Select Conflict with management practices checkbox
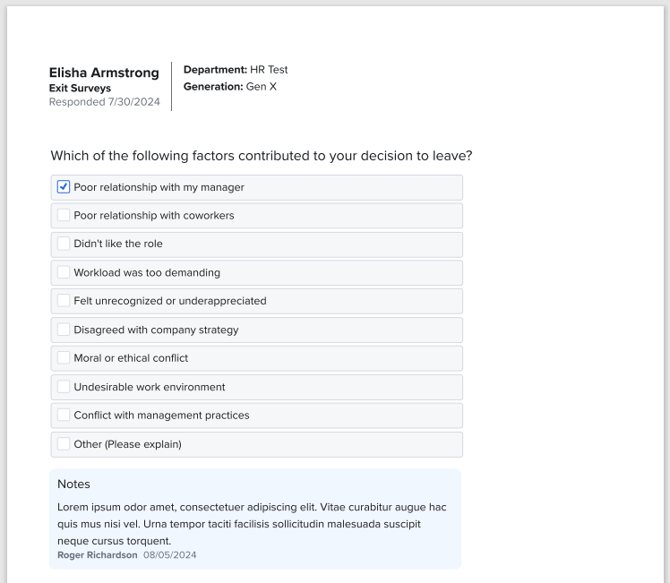Screen dimensions: 670x583 pos(63,415)
